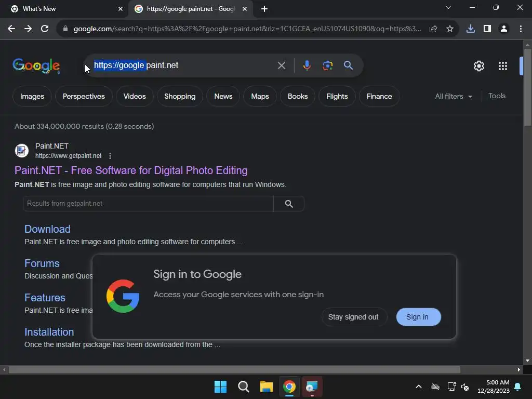Image resolution: width=532 pixels, height=399 pixels.
Task: Open the search Tools option
Action: [497, 96]
